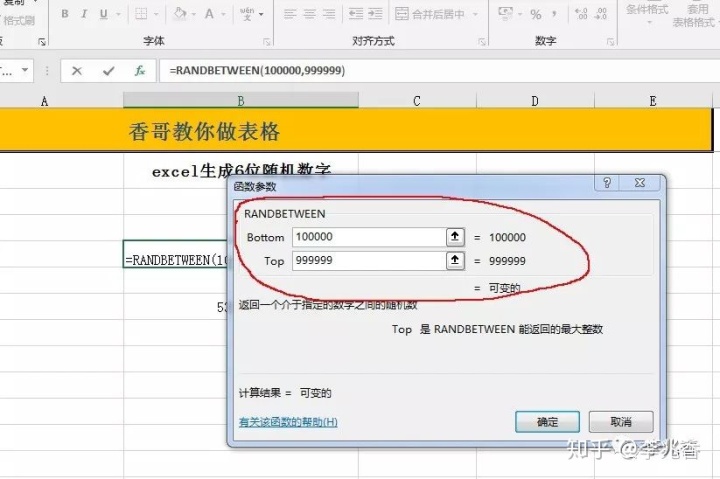720x479 pixels.
Task: Select column B header
Action: pyautogui.click(x=241, y=101)
